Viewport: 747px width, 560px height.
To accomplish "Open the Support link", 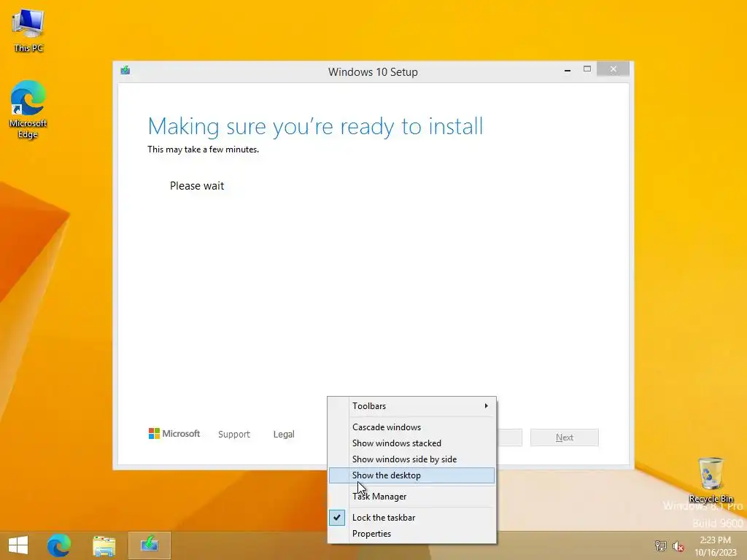I will 234,435.
